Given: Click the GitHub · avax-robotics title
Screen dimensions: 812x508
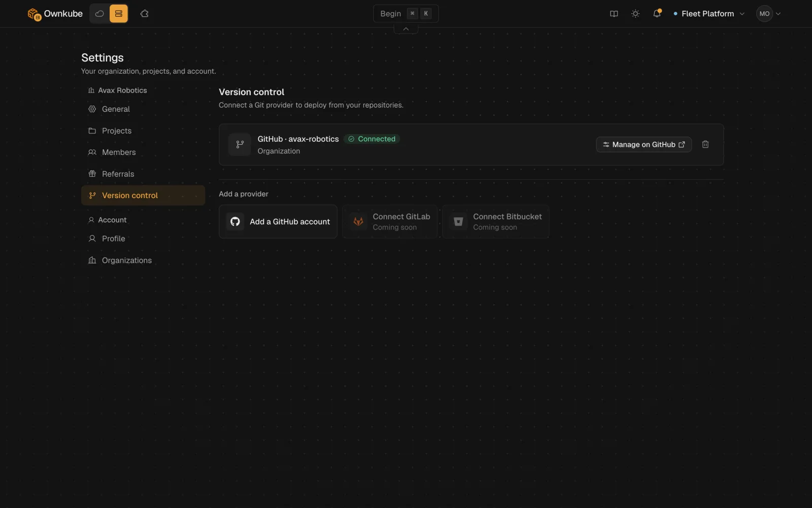Looking at the screenshot, I should click(298, 139).
